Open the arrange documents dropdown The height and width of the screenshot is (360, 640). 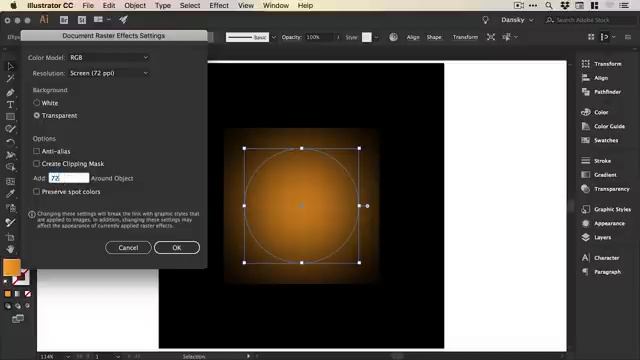coord(102,19)
